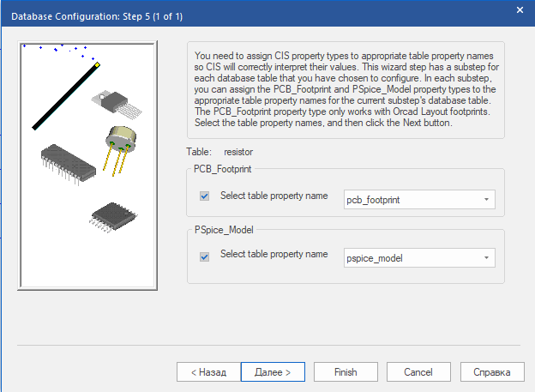Click the metal can transistor with gold leads
This screenshot has width=535, height=392.
(x=121, y=142)
